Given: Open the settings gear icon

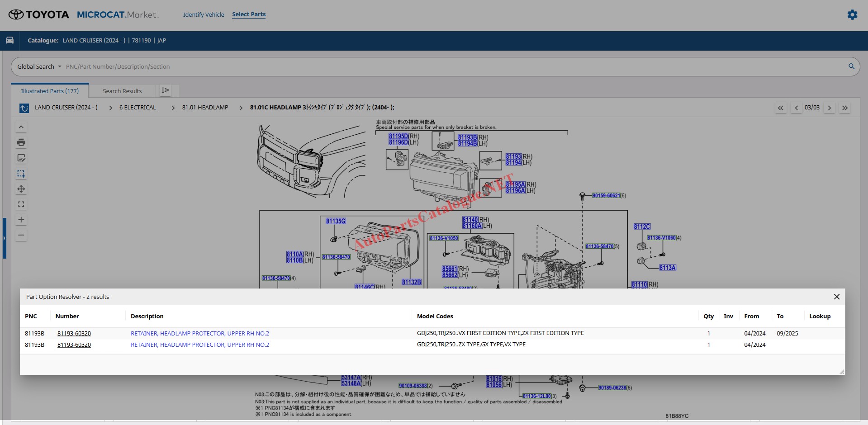Looking at the screenshot, I should [x=852, y=14].
